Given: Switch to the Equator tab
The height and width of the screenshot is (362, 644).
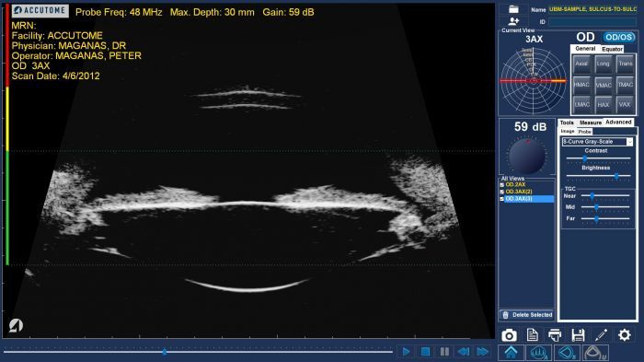Looking at the screenshot, I should (612, 49).
